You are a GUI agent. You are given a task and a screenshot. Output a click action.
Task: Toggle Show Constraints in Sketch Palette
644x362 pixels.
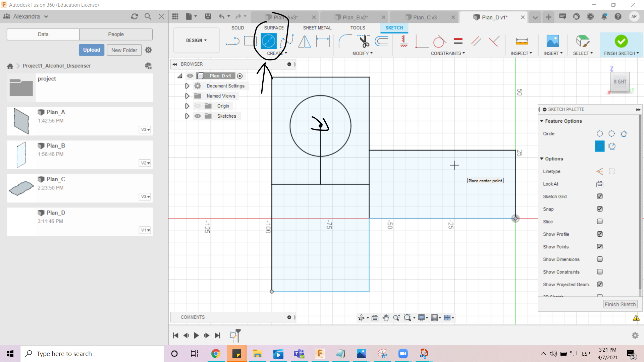[x=600, y=272]
